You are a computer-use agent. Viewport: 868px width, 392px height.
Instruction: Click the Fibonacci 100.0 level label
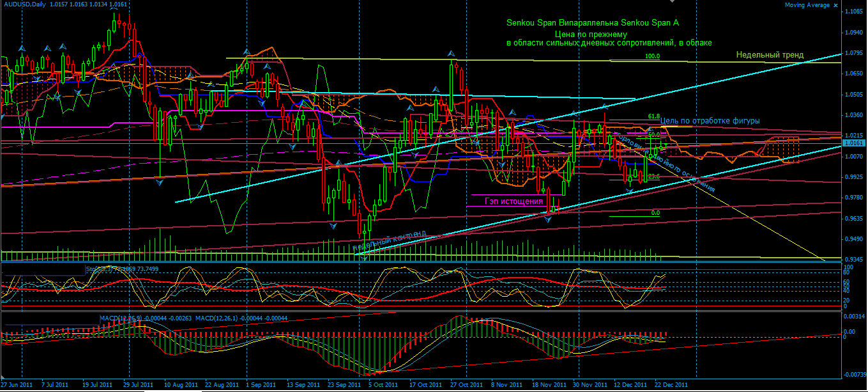point(652,56)
